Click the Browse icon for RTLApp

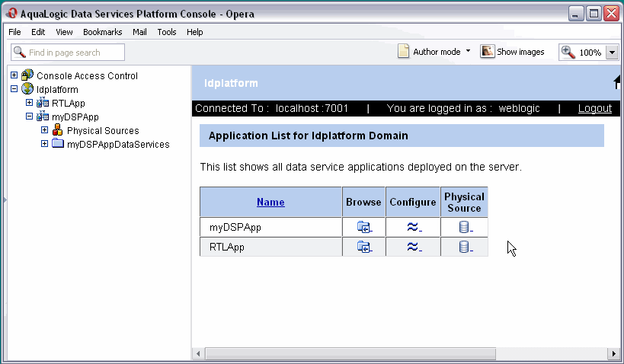click(364, 247)
